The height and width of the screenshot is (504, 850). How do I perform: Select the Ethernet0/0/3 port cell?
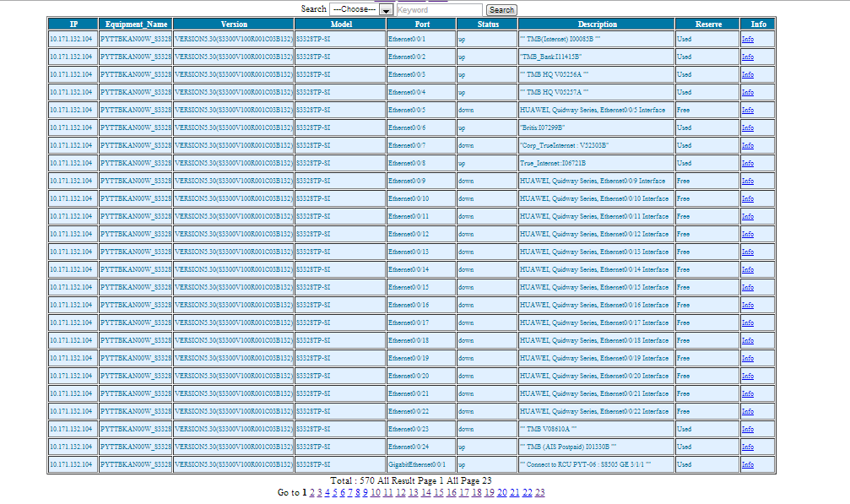[421, 74]
